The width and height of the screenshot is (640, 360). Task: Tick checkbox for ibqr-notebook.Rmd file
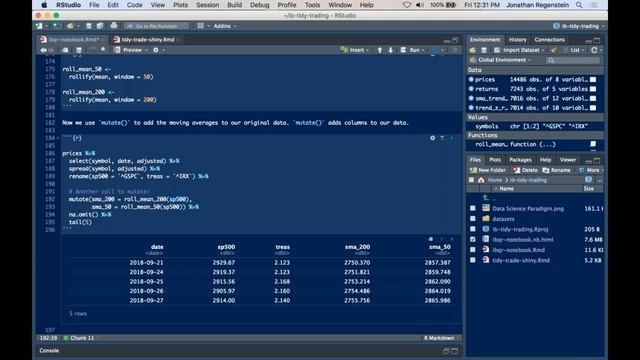(x=473, y=250)
